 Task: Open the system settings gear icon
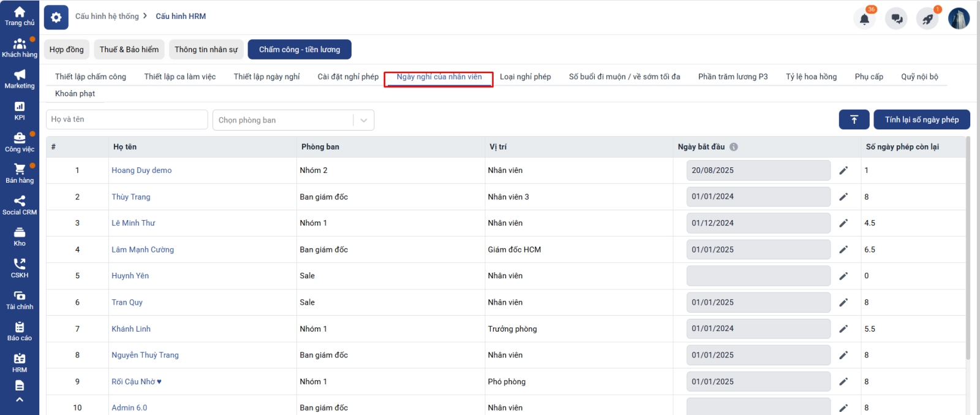(x=56, y=17)
